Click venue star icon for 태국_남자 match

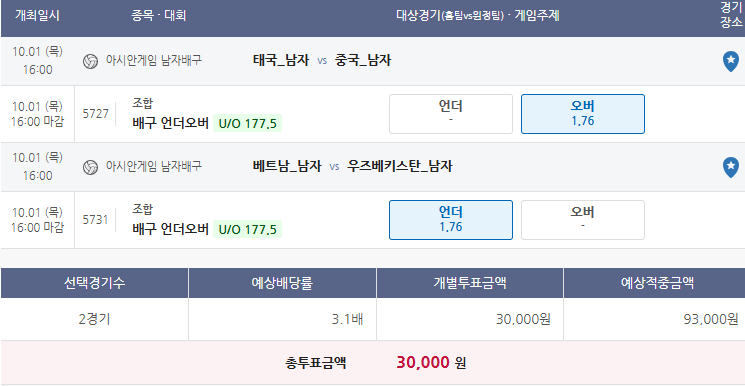pyautogui.click(x=730, y=62)
